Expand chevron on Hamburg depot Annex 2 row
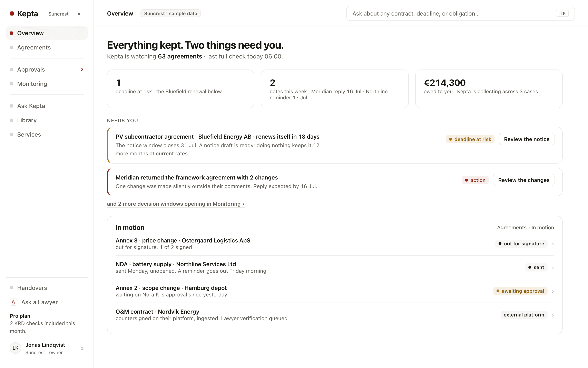The width and height of the screenshot is (588, 368). pos(553,291)
